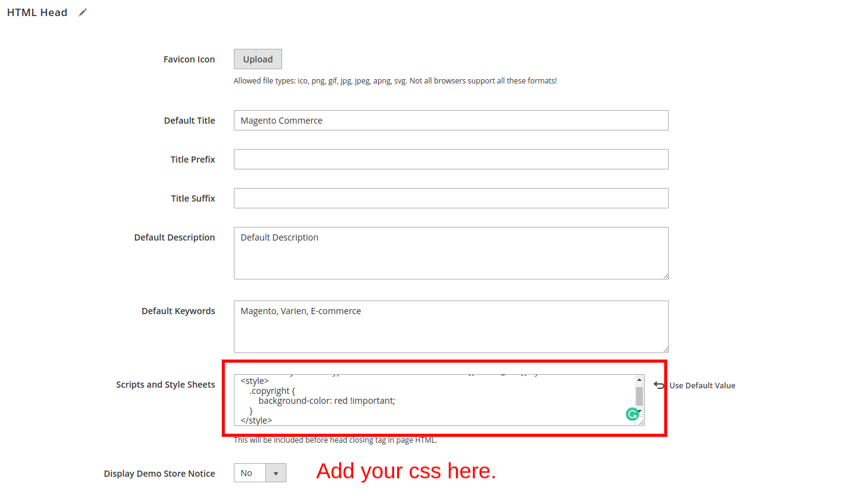Click into the Title Suffix field
The width and height of the screenshot is (868, 499).
point(451,198)
